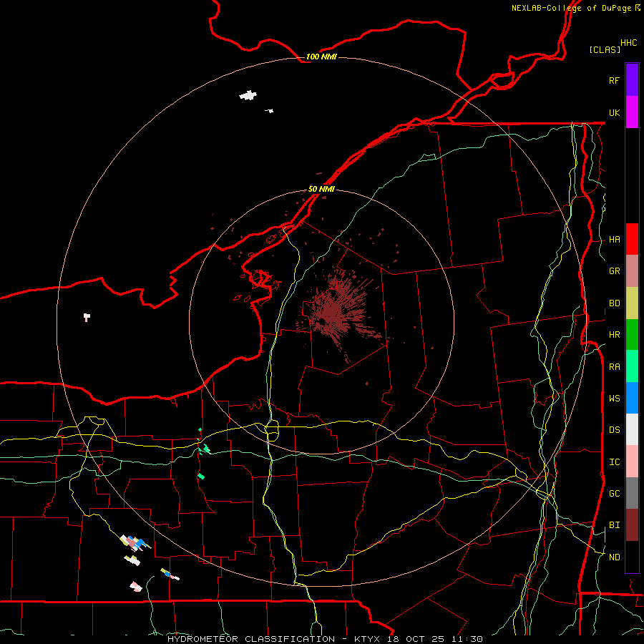This screenshot has width=644, height=644.
Task: Click the 'HYDROMETEOR CLASSIFICATION' title text
Action: [x=251, y=639]
